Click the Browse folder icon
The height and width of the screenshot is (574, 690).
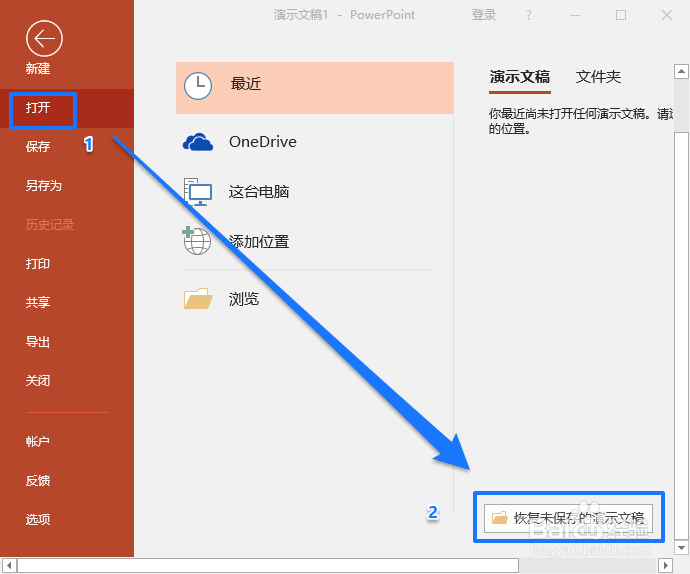tap(198, 298)
